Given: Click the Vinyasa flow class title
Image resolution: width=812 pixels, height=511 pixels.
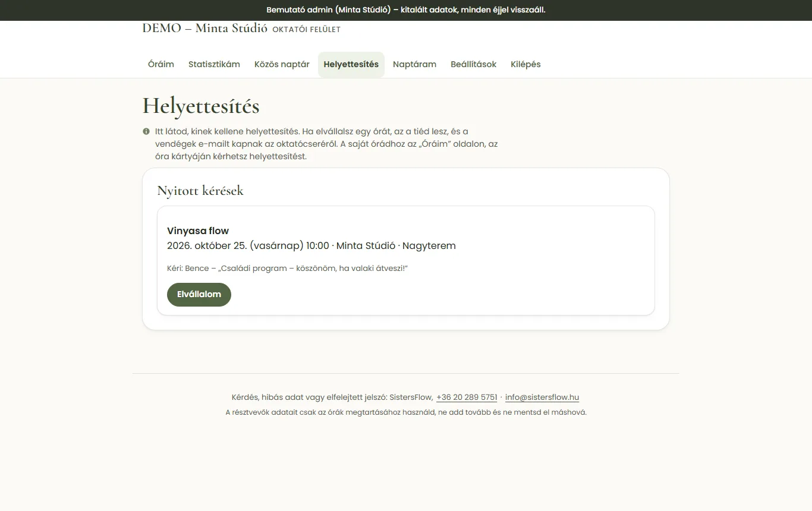Looking at the screenshot, I should coord(198,231).
